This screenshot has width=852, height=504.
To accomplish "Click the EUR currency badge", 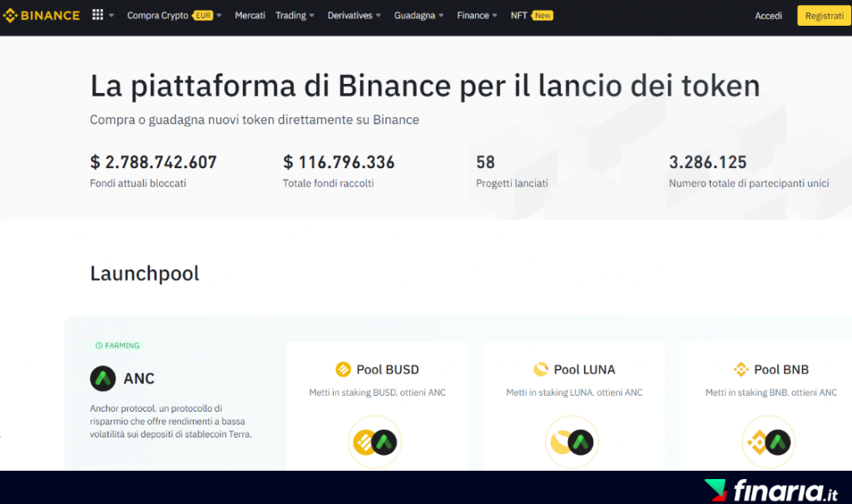I will click(203, 15).
